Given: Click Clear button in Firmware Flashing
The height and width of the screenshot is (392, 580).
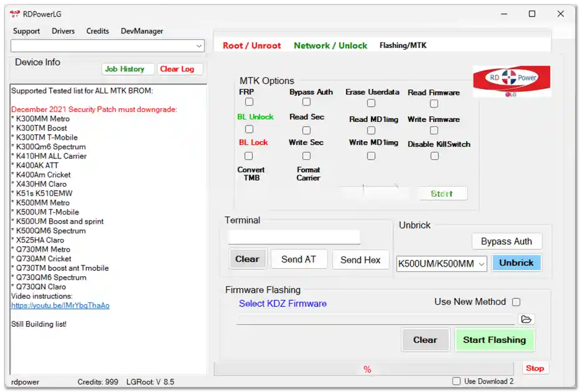Looking at the screenshot, I should click(425, 340).
